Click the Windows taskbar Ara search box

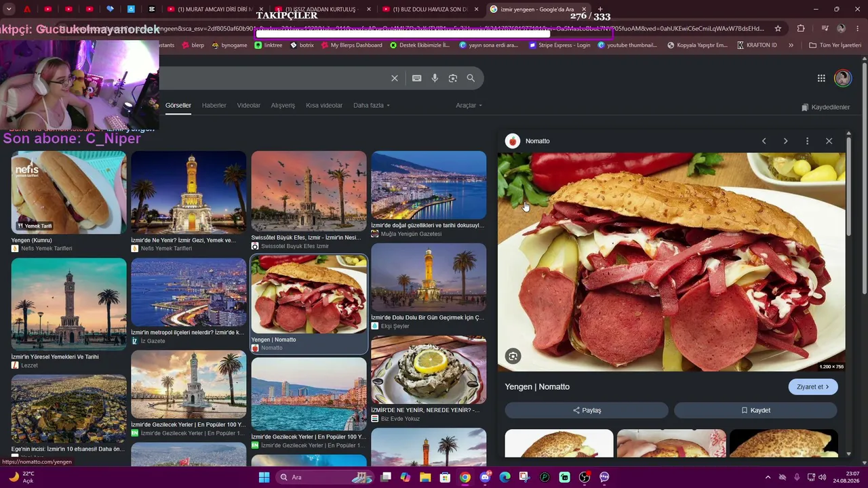(326, 477)
